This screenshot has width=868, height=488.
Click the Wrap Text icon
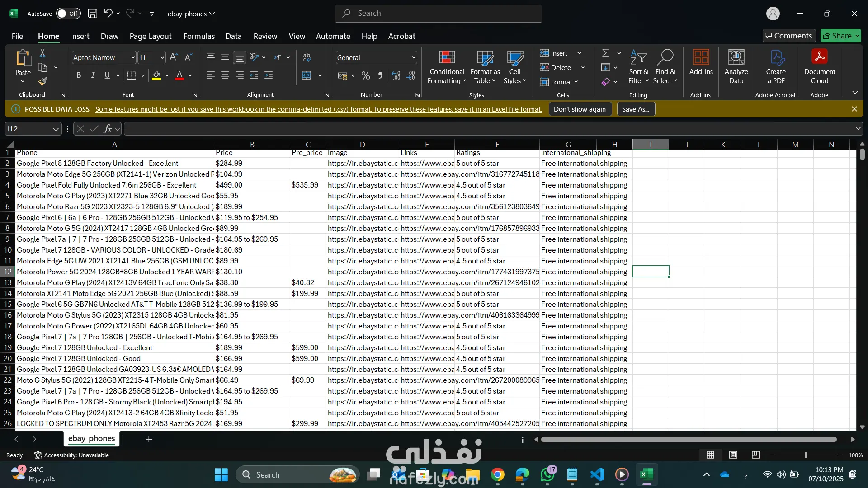tap(307, 57)
